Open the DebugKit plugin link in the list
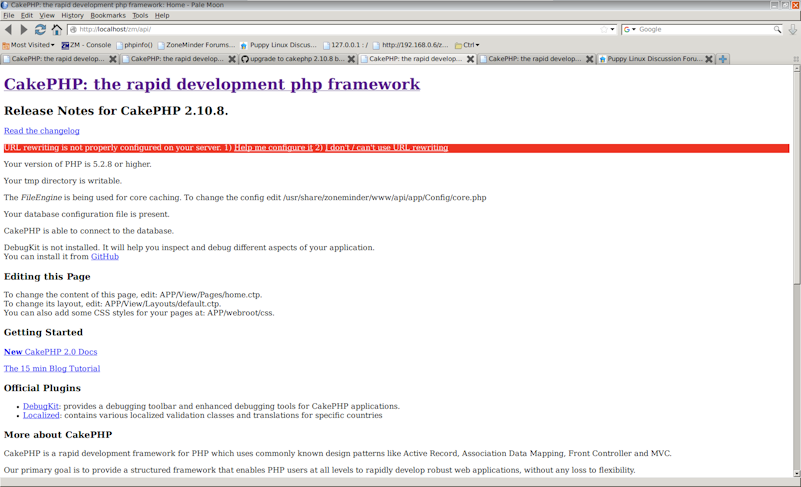The image size is (801, 487). click(x=41, y=406)
